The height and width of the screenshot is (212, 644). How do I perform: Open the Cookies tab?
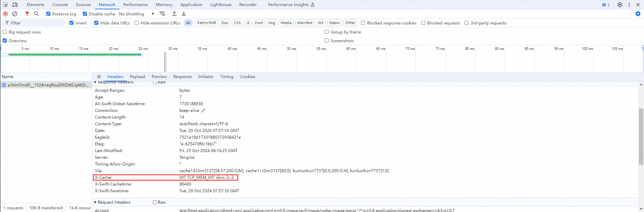click(x=248, y=77)
